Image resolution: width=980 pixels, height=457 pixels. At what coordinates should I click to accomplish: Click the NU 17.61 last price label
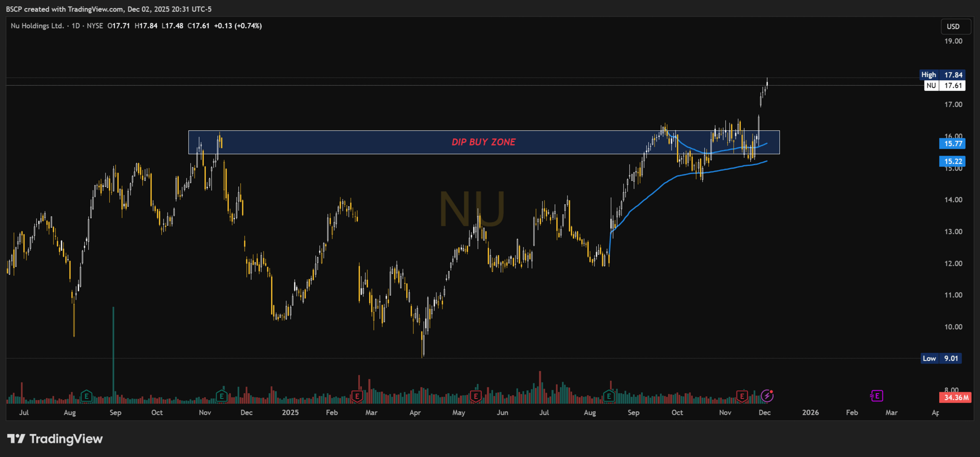pos(944,85)
